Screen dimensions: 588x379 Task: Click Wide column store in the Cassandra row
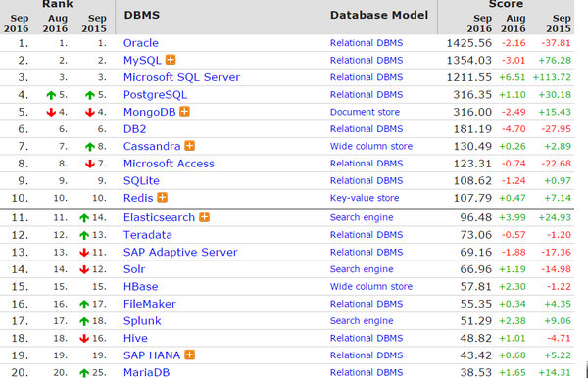pyautogui.click(x=371, y=146)
